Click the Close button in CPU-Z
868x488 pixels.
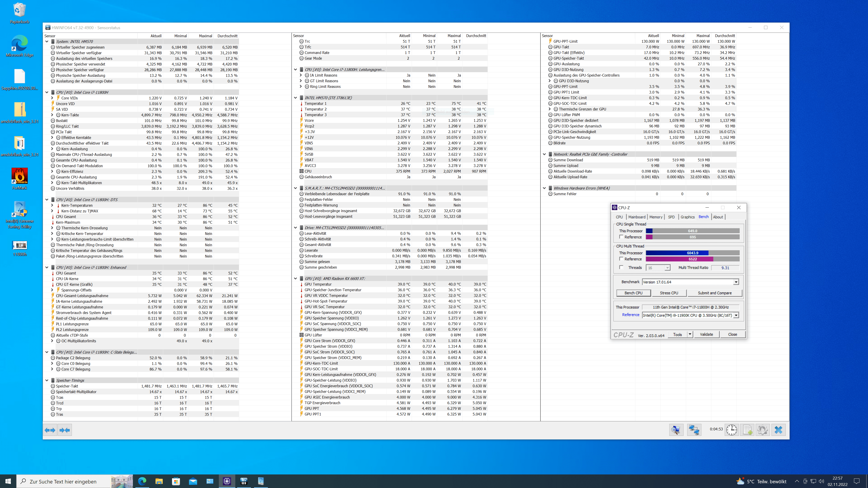pyautogui.click(x=733, y=334)
